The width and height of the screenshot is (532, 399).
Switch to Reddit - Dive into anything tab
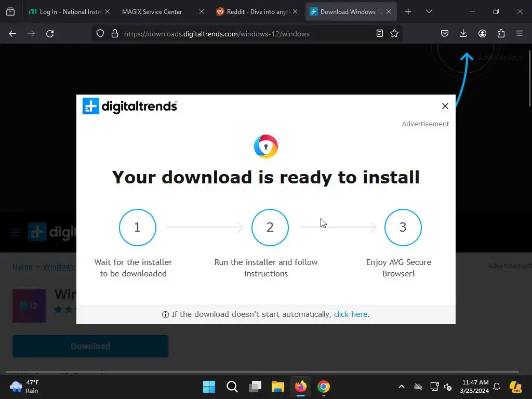(x=257, y=12)
